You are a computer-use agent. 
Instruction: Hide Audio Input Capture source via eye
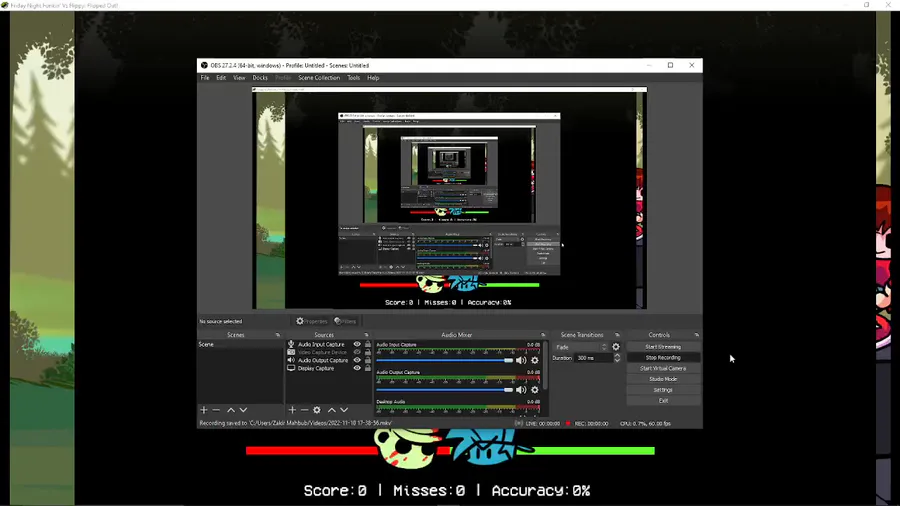click(357, 344)
